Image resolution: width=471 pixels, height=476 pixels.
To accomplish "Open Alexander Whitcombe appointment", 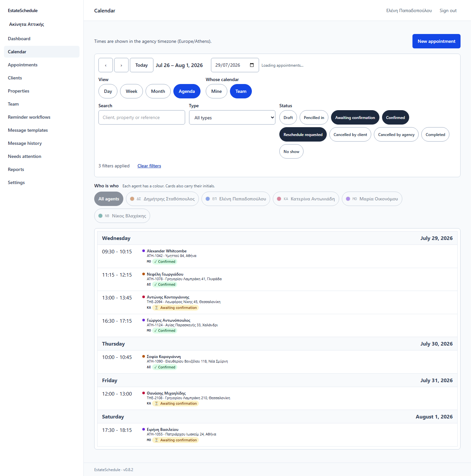I will [277, 256].
